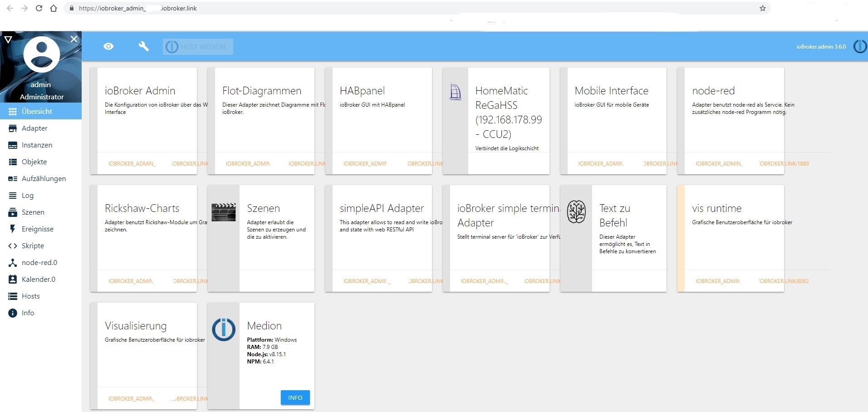Screen dimensions: 868x412
Task: Click the Text zu Befehl card title
Action: click(x=615, y=216)
